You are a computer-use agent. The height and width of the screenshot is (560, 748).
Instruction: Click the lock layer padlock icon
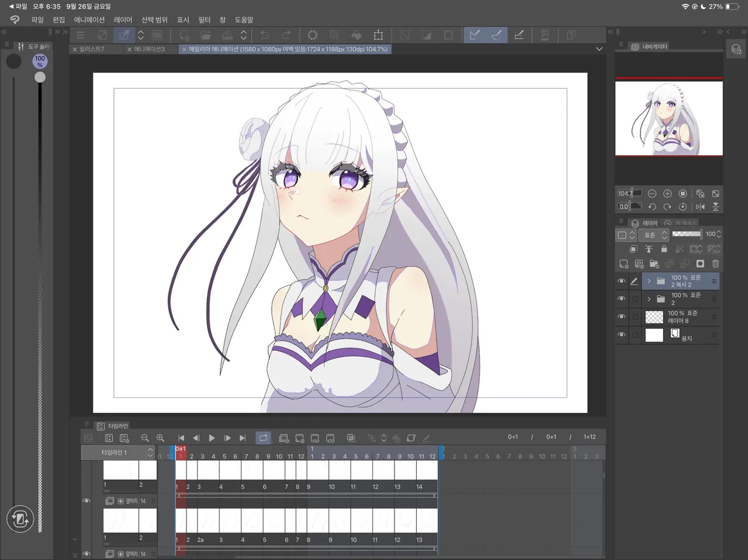[664, 249]
